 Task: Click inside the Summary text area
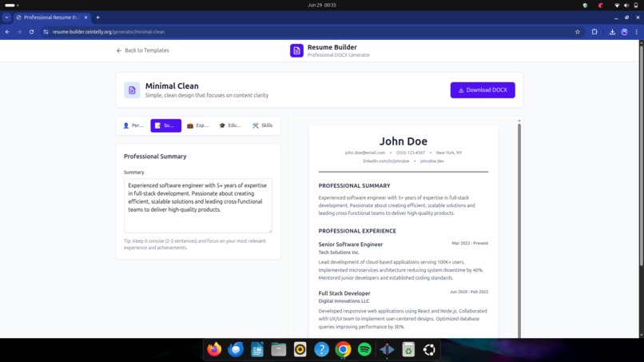198,205
